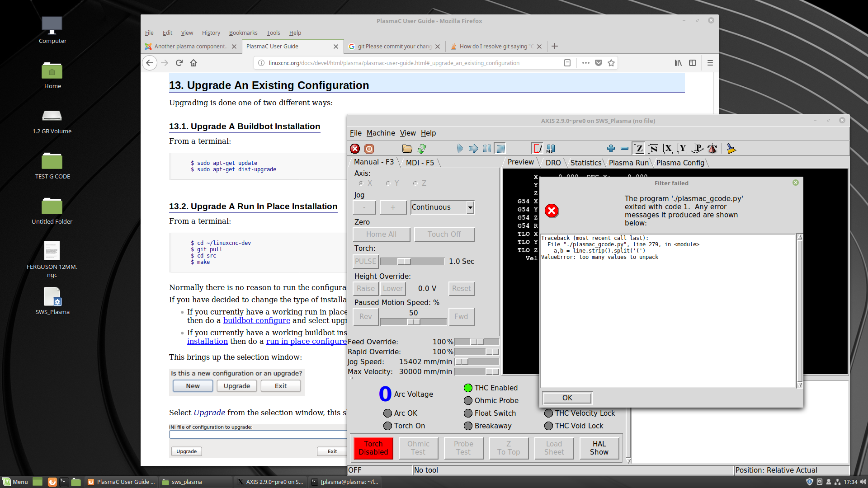This screenshot has height=488, width=868.
Task: Open TEST G CODE desktop folder
Action: [x=52, y=165]
